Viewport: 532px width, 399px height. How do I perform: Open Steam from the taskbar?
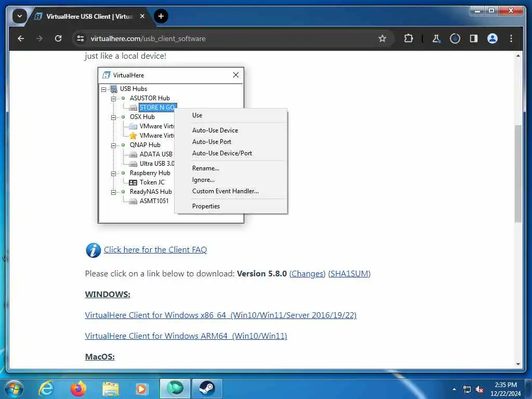[207, 389]
